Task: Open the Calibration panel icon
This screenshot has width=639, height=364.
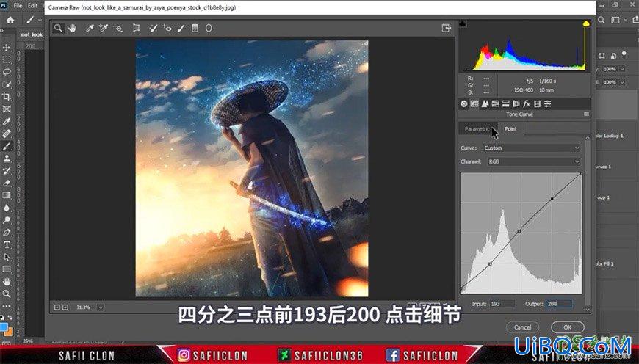Action: [x=537, y=103]
